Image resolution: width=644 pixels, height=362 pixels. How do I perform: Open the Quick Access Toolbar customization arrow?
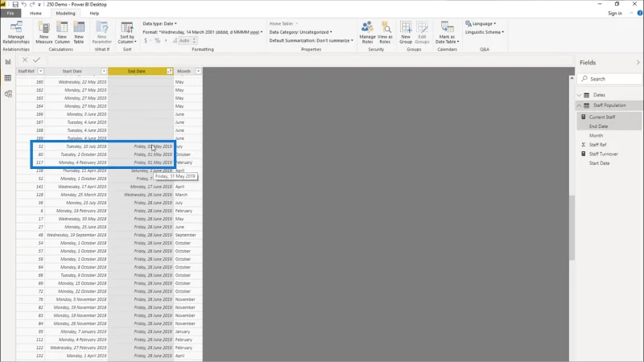tap(39, 5)
